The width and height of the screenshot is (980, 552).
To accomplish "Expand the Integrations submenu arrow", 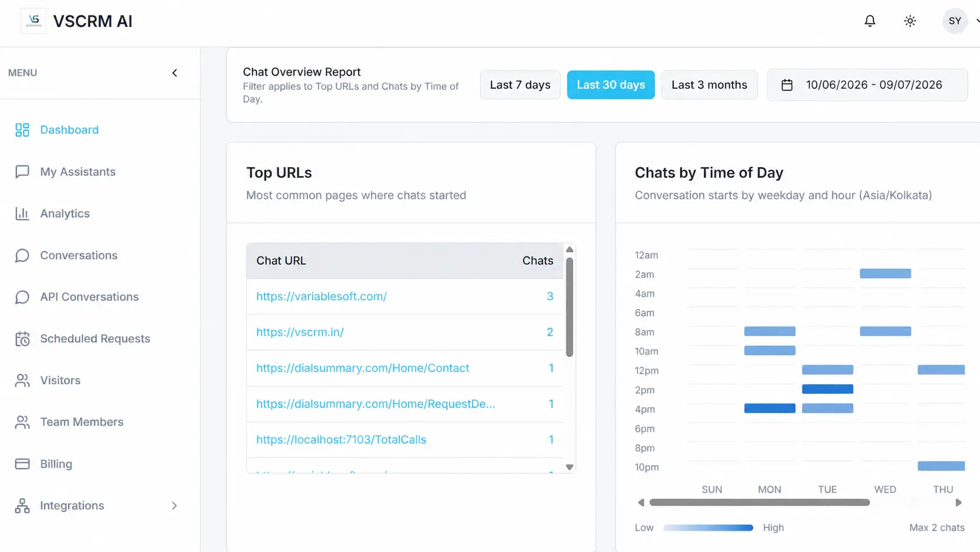I will 174,506.
